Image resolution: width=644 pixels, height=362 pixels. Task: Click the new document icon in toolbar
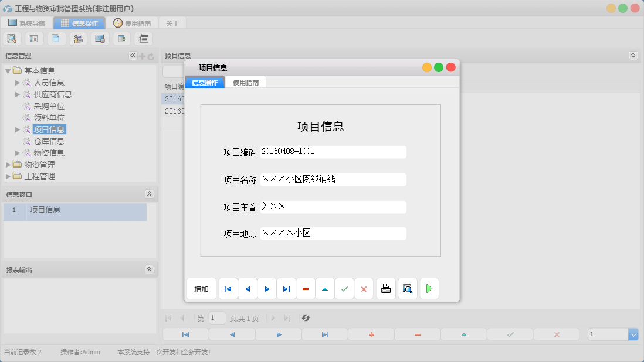pos(56,38)
